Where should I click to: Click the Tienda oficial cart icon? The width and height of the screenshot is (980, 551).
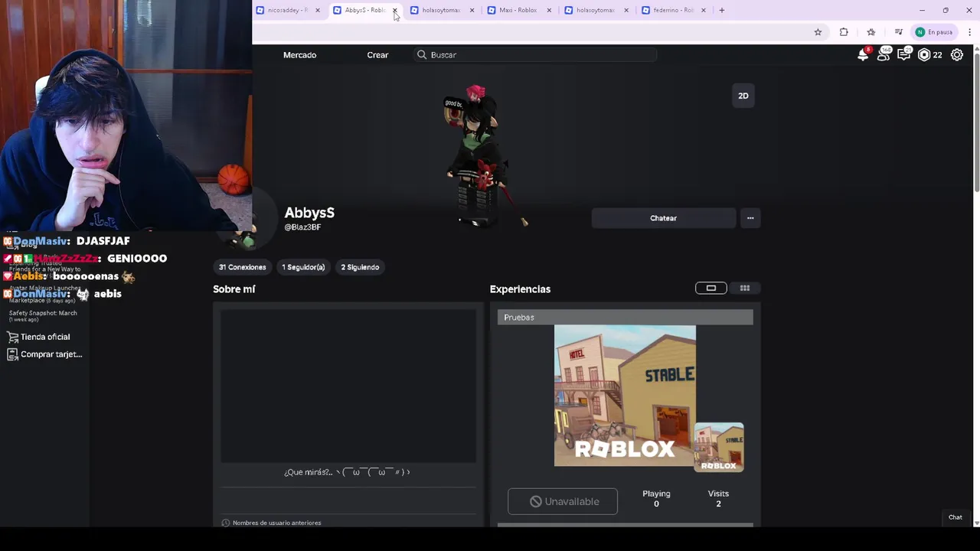(12, 337)
